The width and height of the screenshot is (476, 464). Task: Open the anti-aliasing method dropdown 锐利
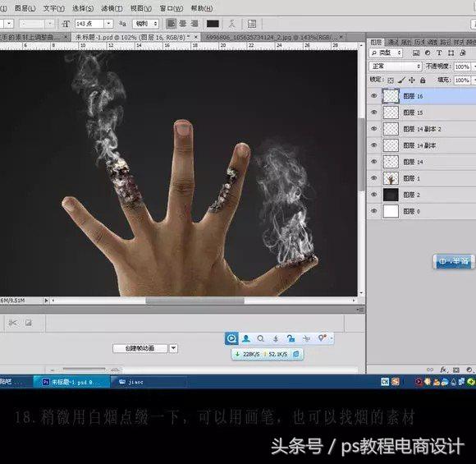coord(146,24)
